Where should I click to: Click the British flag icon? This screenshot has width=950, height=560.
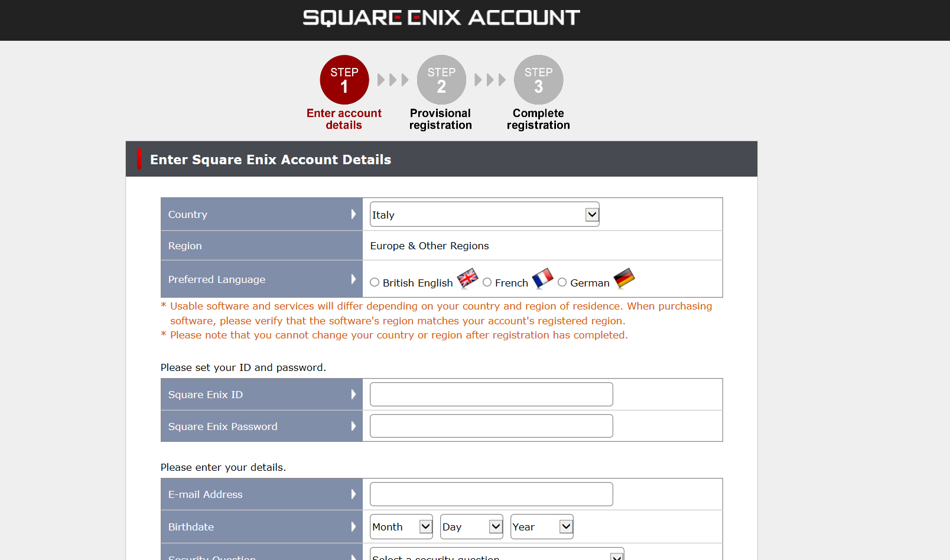tap(468, 278)
